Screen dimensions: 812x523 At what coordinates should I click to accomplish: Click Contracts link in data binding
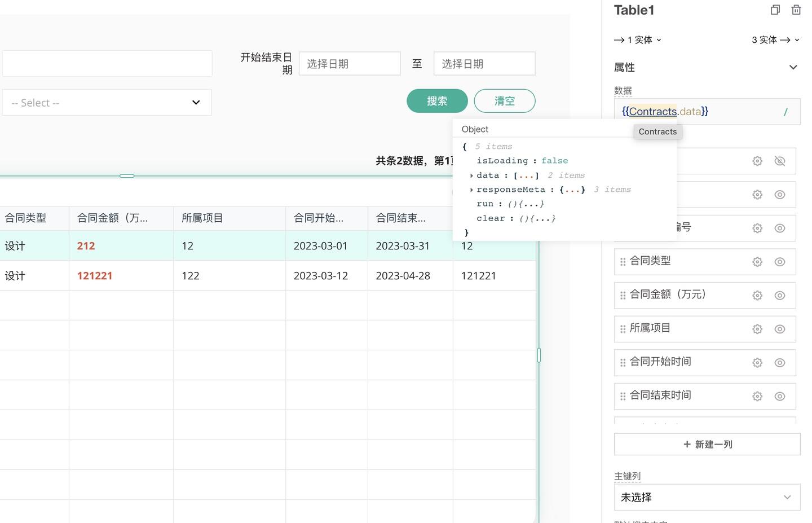click(653, 112)
